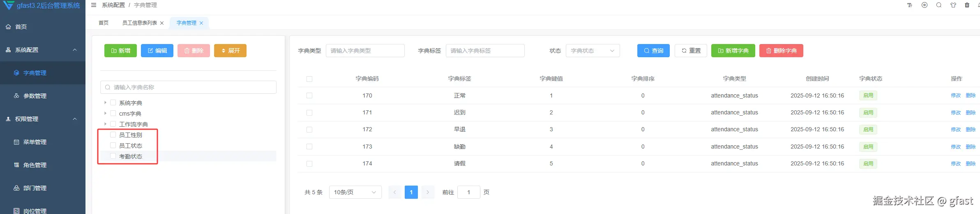Image resolution: width=980 pixels, height=214 pixels.
Task: Select the 考勤状态 tree node label
Action: [131, 156]
